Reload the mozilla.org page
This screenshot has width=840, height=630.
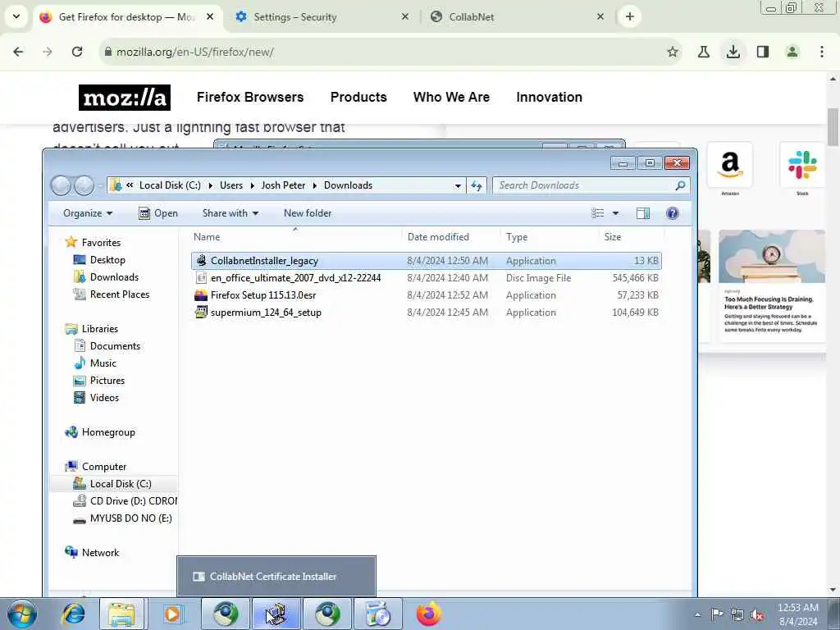pos(77,52)
